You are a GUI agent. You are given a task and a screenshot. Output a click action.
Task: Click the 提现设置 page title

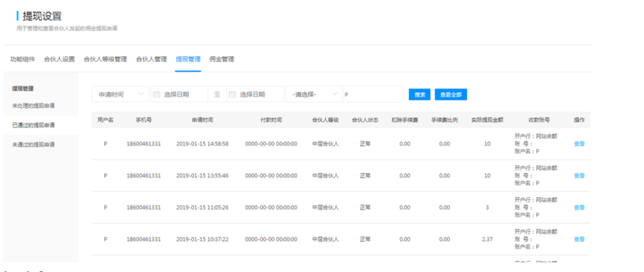42,16
